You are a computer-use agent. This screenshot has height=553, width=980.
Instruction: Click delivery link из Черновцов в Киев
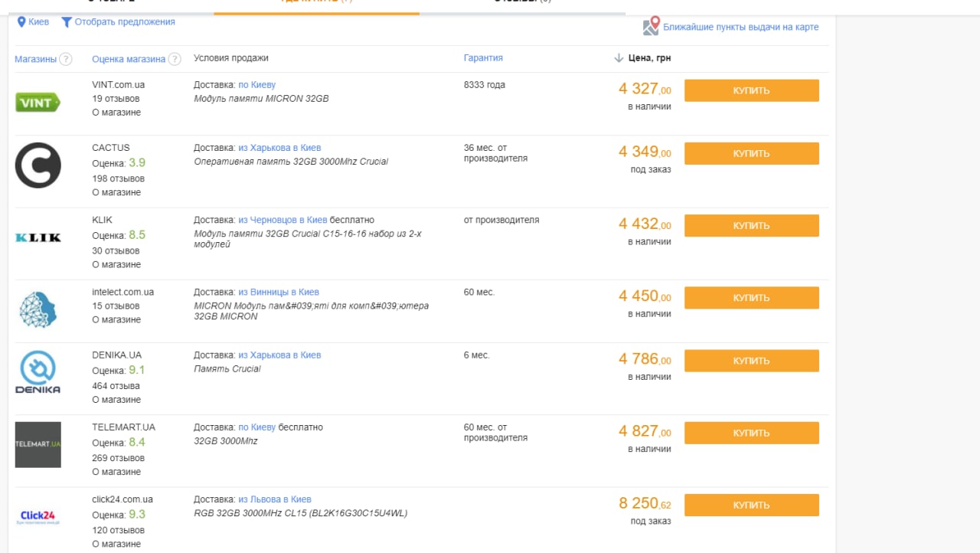point(283,220)
